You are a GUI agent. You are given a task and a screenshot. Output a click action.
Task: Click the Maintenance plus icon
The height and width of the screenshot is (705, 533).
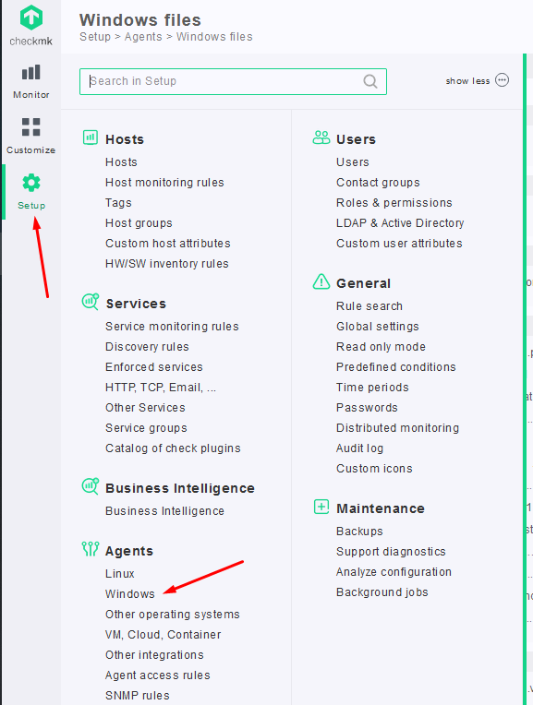(x=321, y=507)
